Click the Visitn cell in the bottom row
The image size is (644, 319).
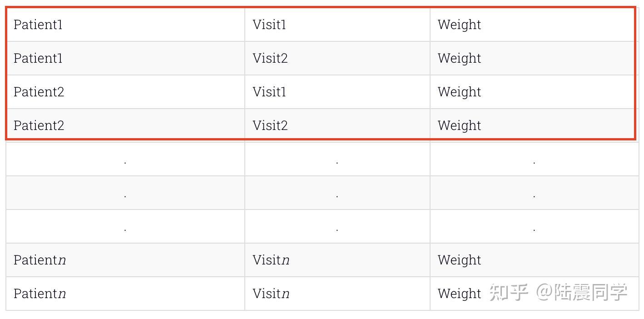[x=271, y=294]
